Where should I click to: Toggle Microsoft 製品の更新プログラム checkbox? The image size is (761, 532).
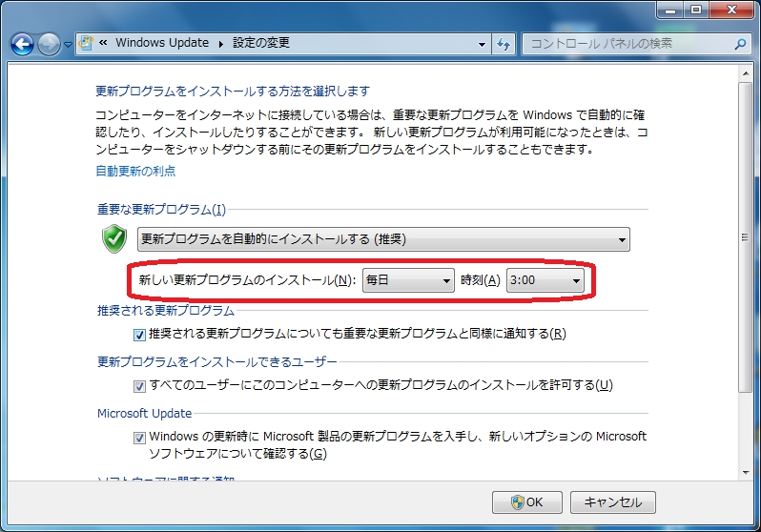140,438
